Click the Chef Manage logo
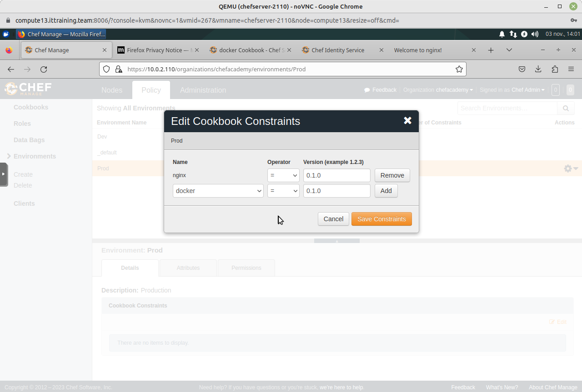The image size is (582, 392). [x=28, y=89]
